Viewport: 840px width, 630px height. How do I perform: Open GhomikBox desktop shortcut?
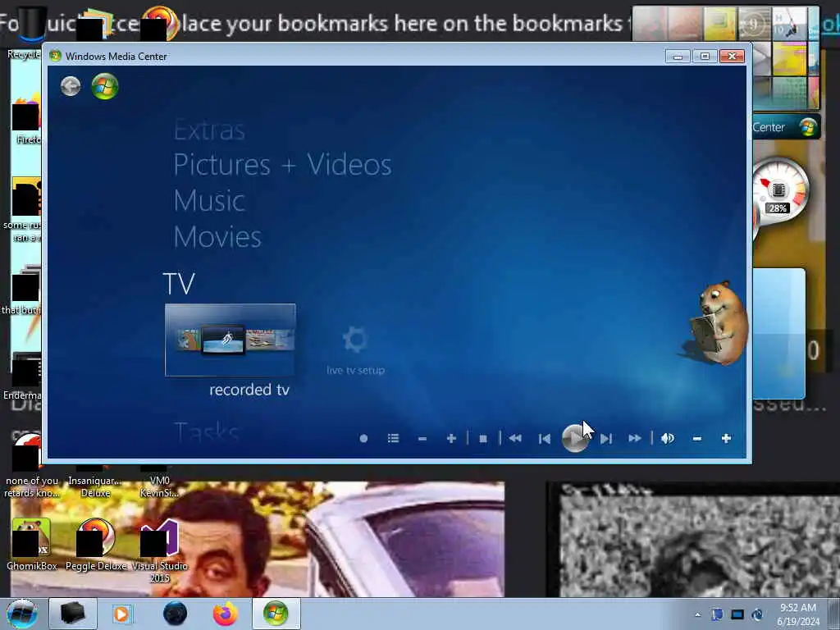[x=32, y=545]
